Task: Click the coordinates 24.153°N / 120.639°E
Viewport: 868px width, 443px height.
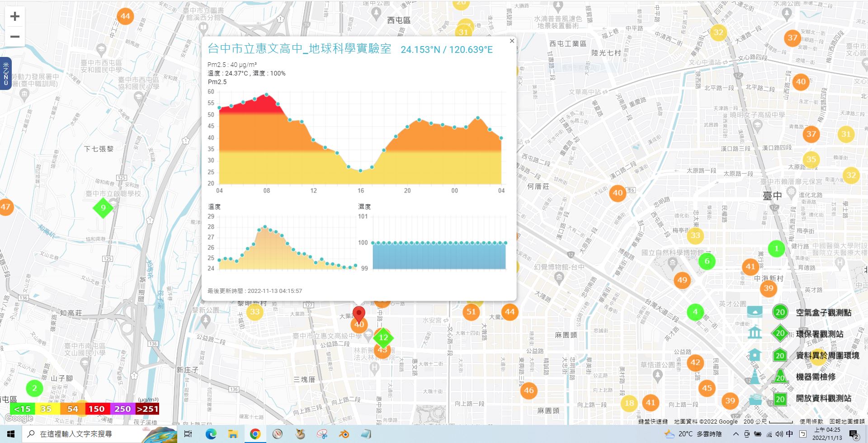Action: [x=447, y=50]
